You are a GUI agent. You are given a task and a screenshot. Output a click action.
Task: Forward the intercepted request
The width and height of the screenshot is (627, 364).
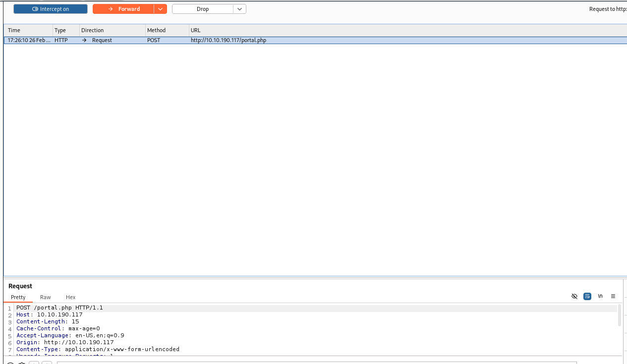click(x=123, y=9)
